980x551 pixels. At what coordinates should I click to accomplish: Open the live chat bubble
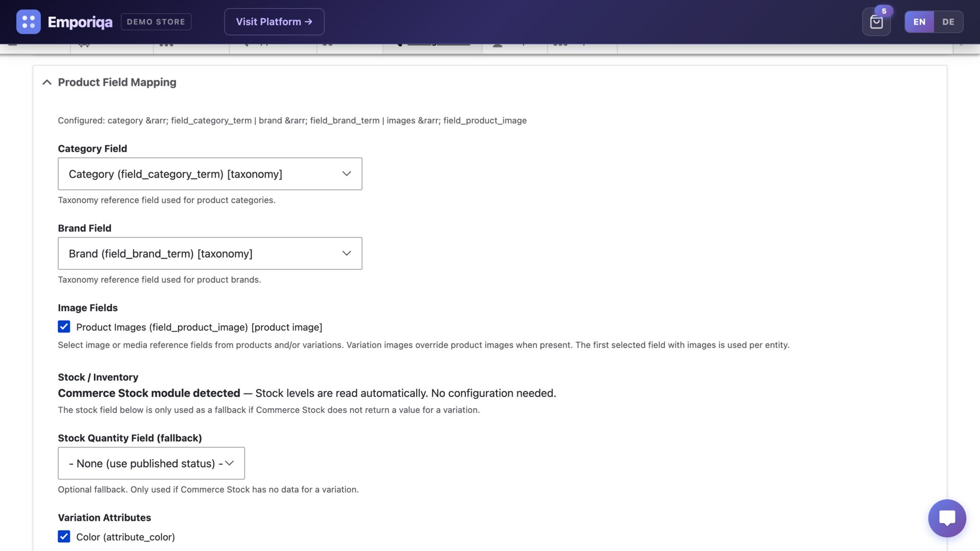point(947,518)
